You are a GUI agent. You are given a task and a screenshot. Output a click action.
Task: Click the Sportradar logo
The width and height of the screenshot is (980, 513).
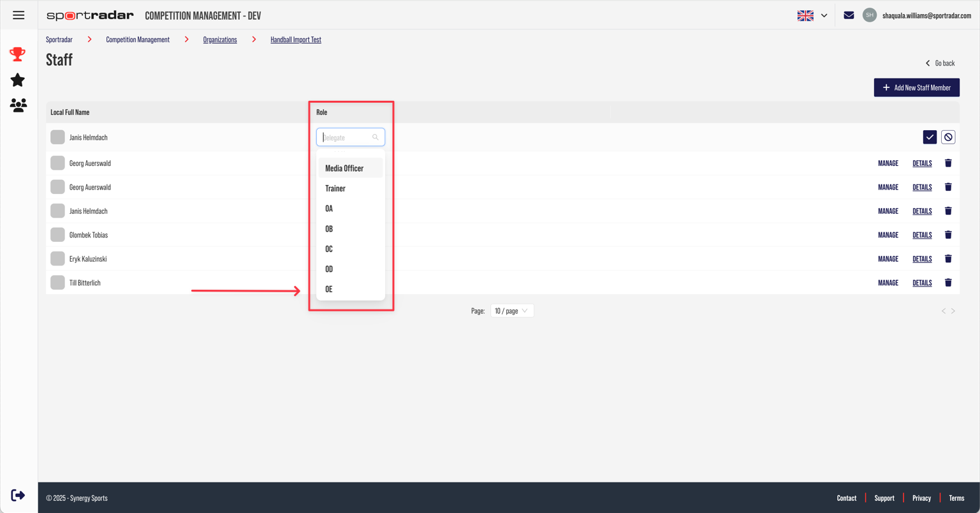pyautogui.click(x=90, y=15)
